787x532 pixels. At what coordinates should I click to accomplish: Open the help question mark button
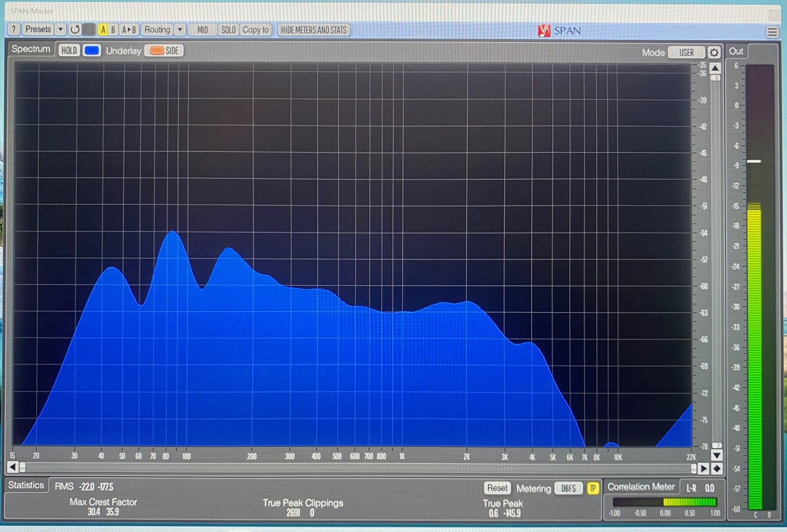pyautogui.click(x=14, y=29)
